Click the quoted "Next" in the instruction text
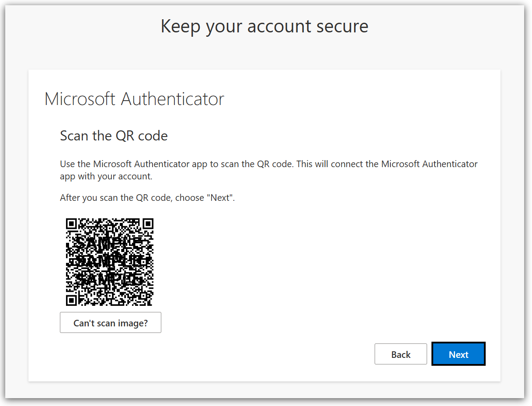Image resolution: width=532 pixels, height=406 pixels. coord(220,198)
